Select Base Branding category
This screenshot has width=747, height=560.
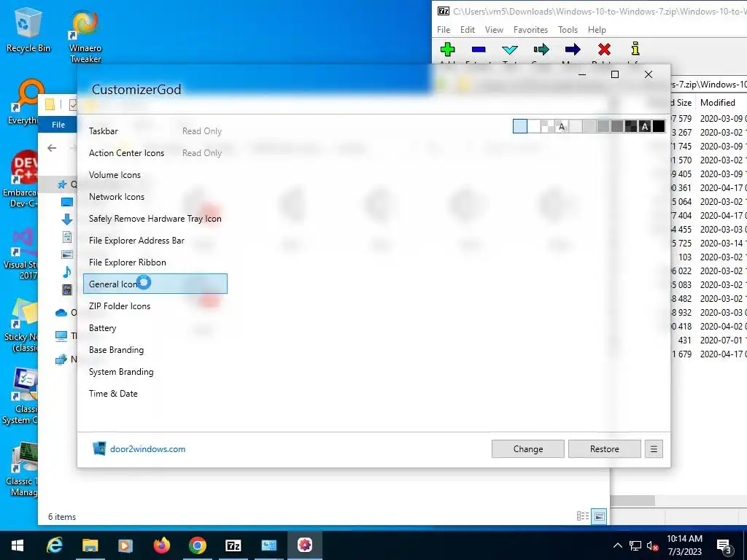coord(155,350)
